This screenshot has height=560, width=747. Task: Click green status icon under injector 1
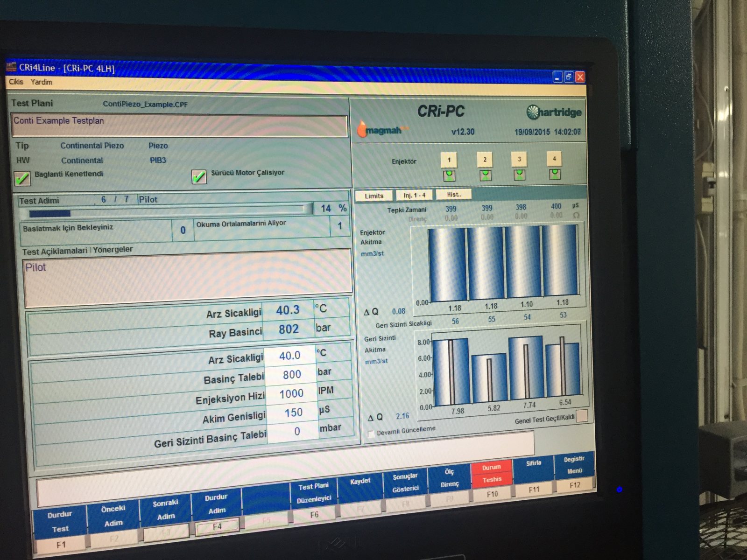pos(449,176)
